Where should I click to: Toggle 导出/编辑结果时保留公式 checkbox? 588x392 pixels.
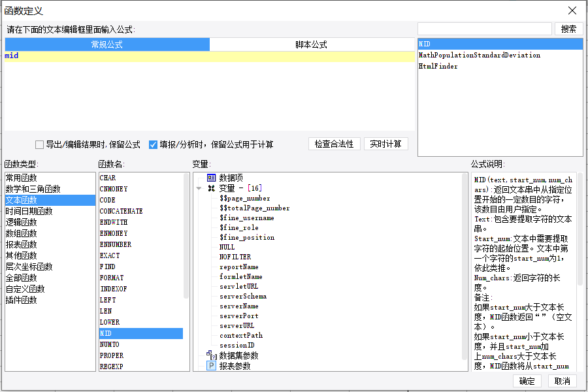[x=39, y=144]
